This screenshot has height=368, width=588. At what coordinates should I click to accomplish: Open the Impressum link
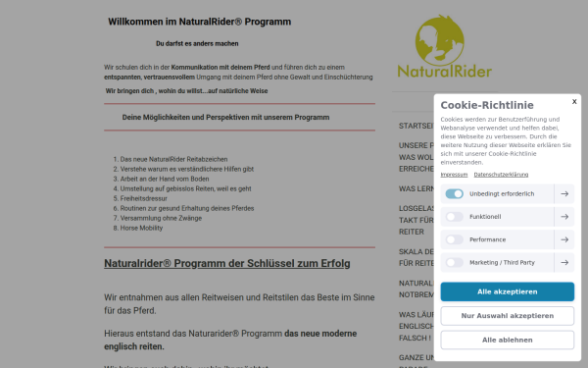[x=454, y=175]
